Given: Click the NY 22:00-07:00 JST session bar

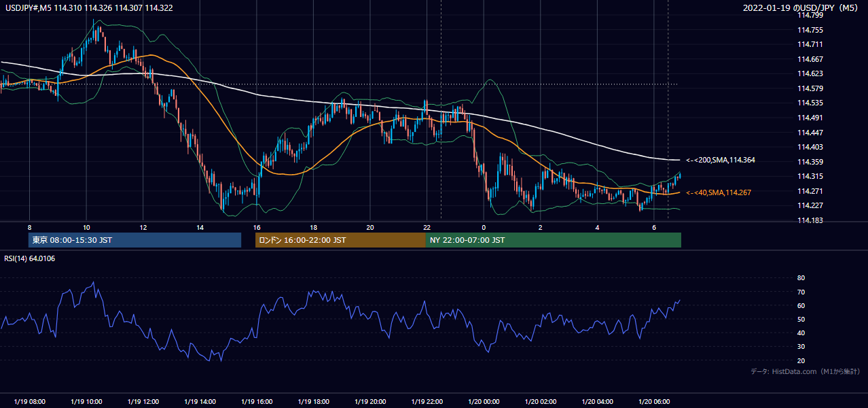Looking at the screenshot, I should click(554, 240).
